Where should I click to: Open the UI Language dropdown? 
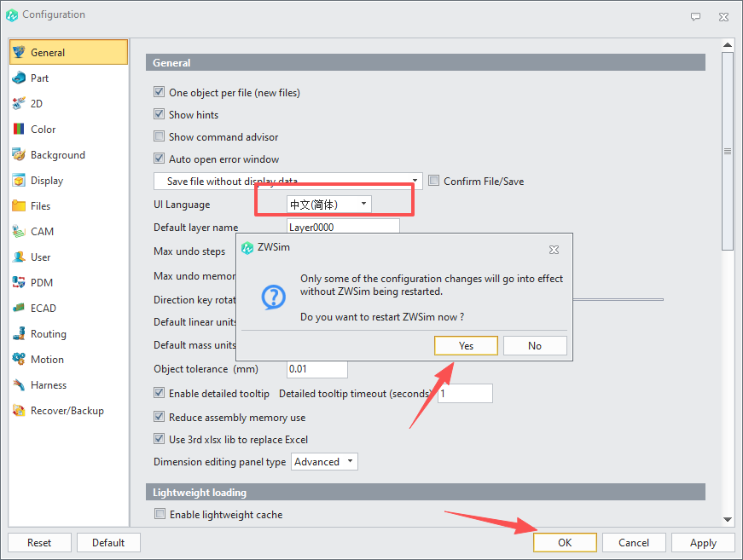click(x=328, y=205)
